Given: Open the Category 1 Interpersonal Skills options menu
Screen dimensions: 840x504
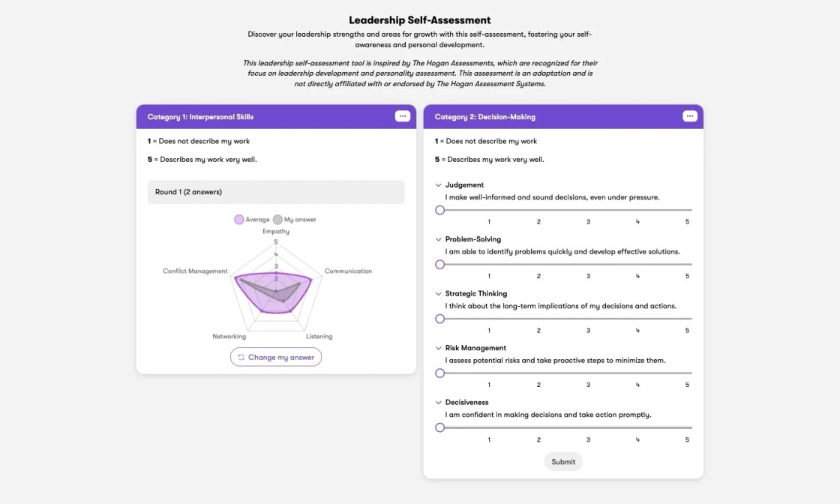Looking at the screenshot, I should pyautogui.click(x=403, y=116).
